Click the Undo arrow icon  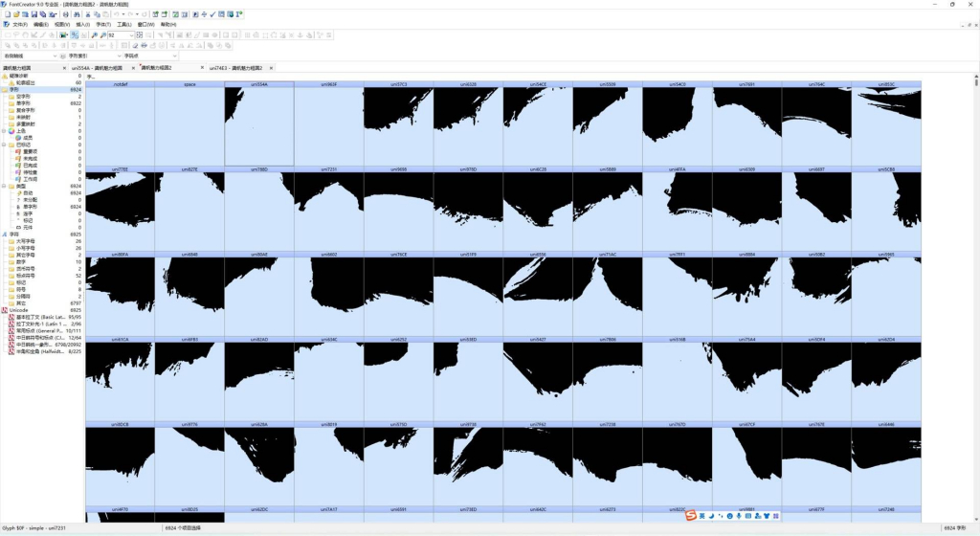[x=116, y=14]
